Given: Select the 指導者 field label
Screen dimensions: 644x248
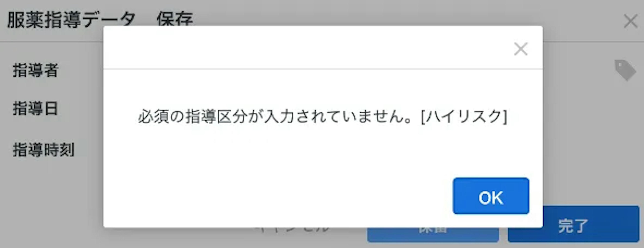Looking at the screenshot, I should [36, 70].
